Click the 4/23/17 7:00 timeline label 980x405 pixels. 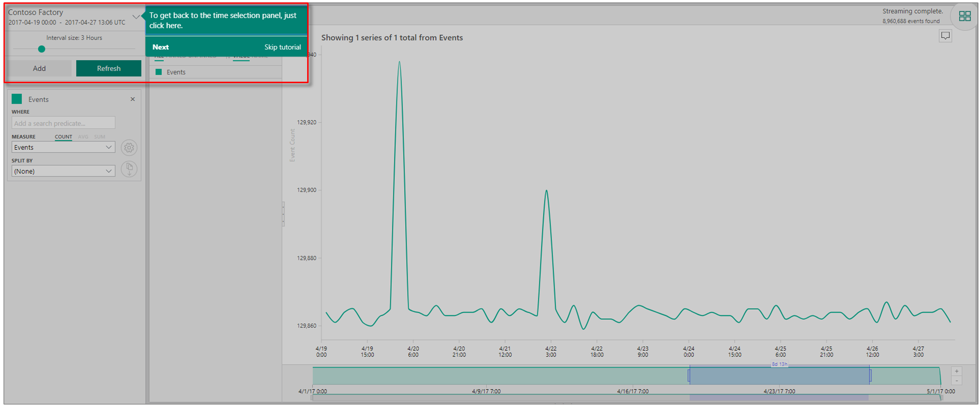pos(779,391)
